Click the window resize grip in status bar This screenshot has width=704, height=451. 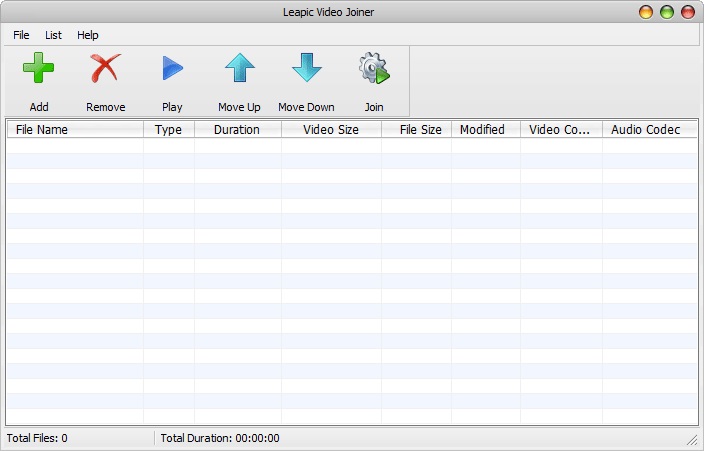click(x=691, y=439)
